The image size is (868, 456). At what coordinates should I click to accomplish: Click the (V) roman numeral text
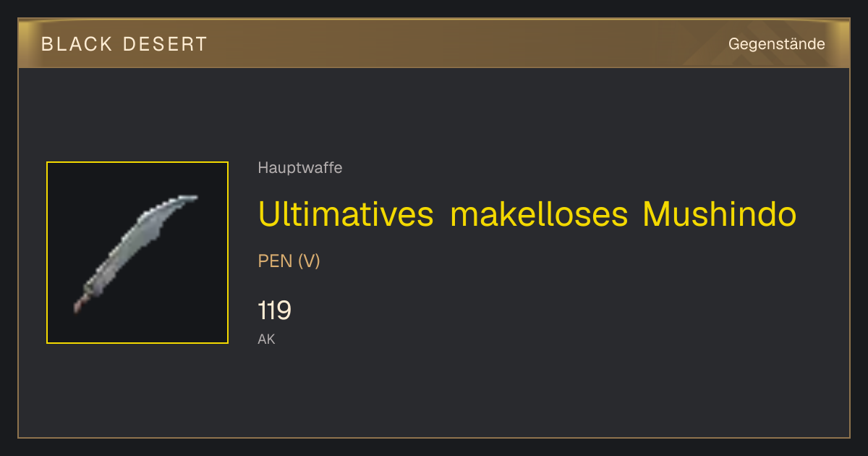309,261
